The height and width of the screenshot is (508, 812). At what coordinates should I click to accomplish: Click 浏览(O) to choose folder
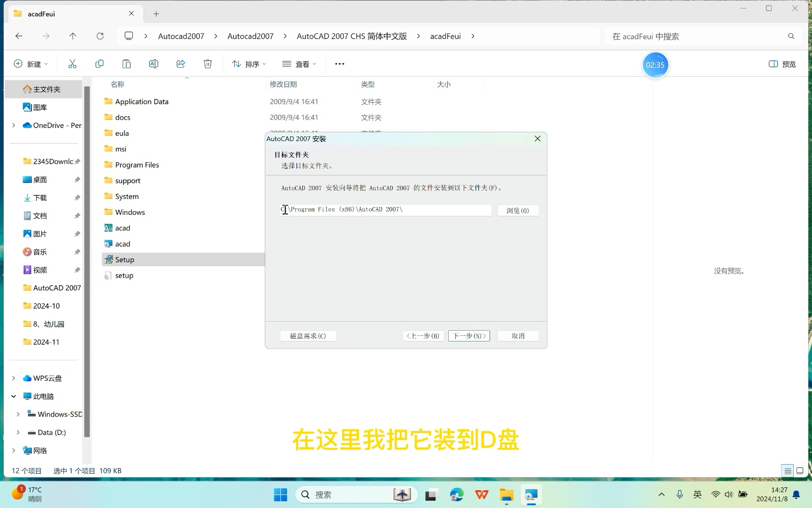tap(518, 210)
